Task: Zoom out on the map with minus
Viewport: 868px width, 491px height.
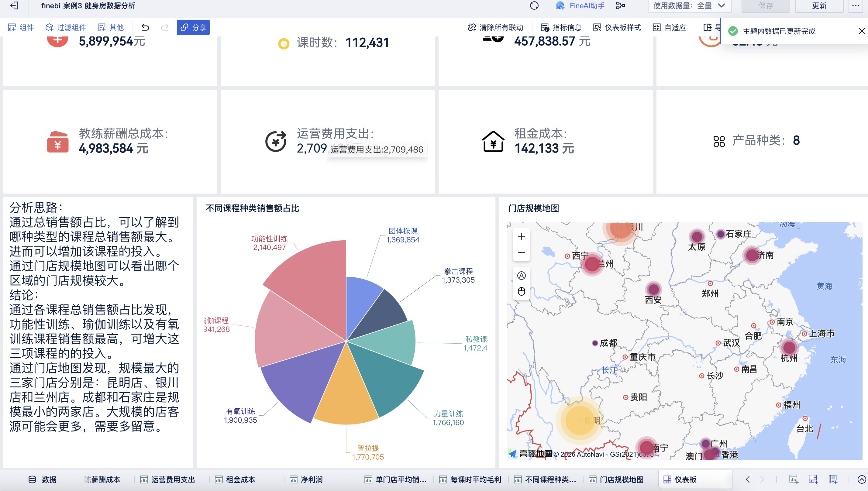Action: 521,252
